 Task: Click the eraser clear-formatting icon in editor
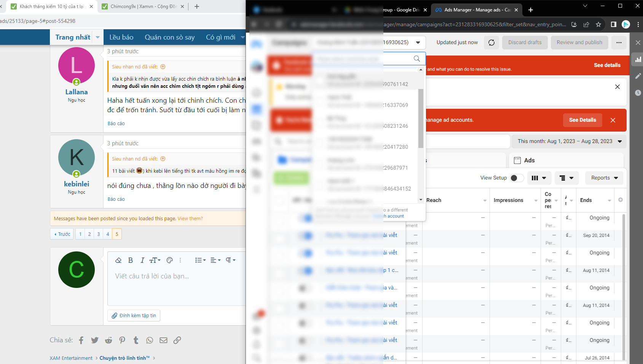(x=118, y=260)
